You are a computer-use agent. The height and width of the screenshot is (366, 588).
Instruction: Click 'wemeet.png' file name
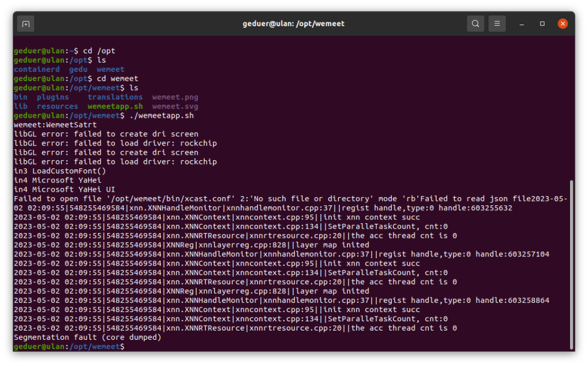(175, 97)
